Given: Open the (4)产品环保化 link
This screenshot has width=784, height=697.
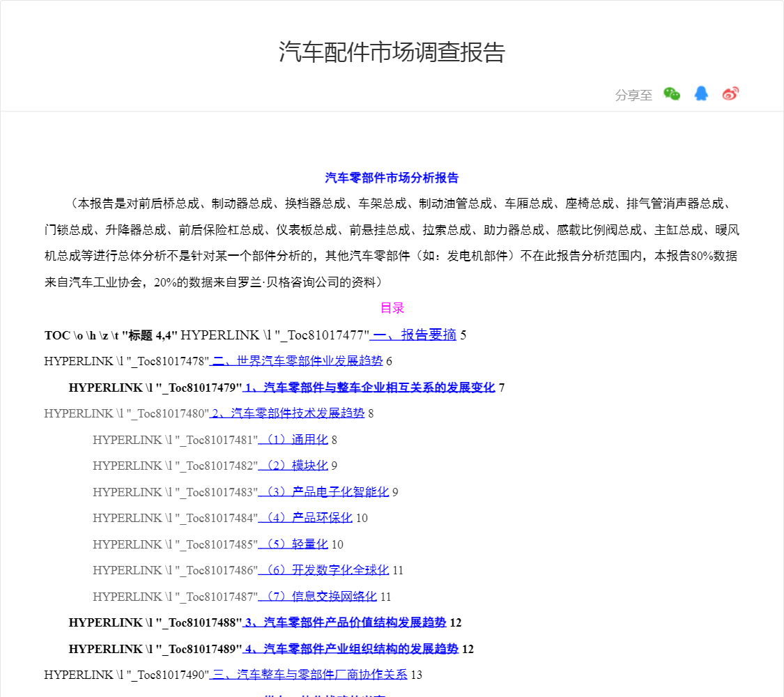Looking at the screenshot, I should 305,518.
